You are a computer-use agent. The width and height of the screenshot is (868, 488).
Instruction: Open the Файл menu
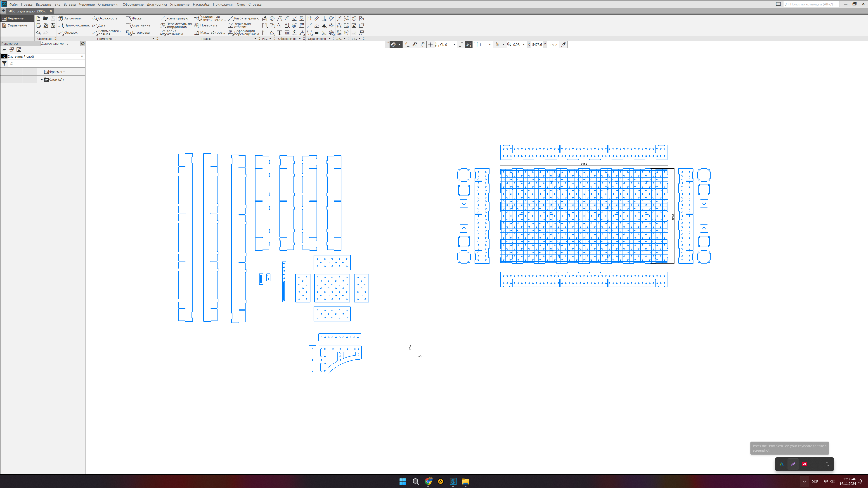click(14, 4)
